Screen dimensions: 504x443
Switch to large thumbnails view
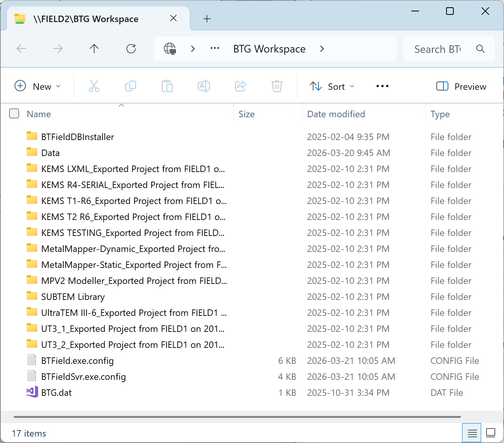(x=491, y=433)
